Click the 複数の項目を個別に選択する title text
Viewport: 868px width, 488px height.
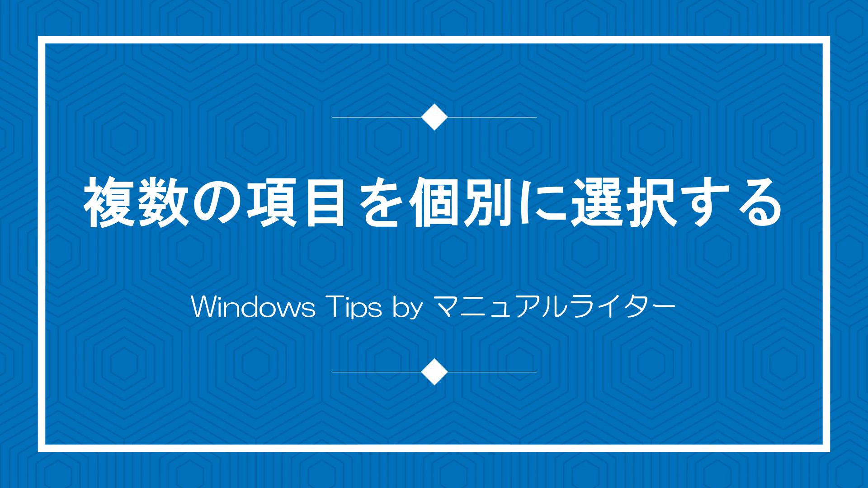tap(434, 209)
